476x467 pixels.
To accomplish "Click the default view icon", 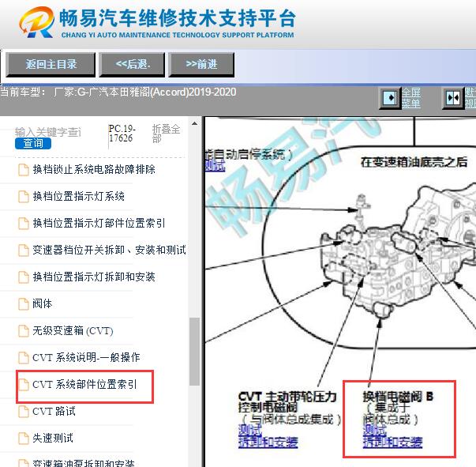I will click(453, 98).
